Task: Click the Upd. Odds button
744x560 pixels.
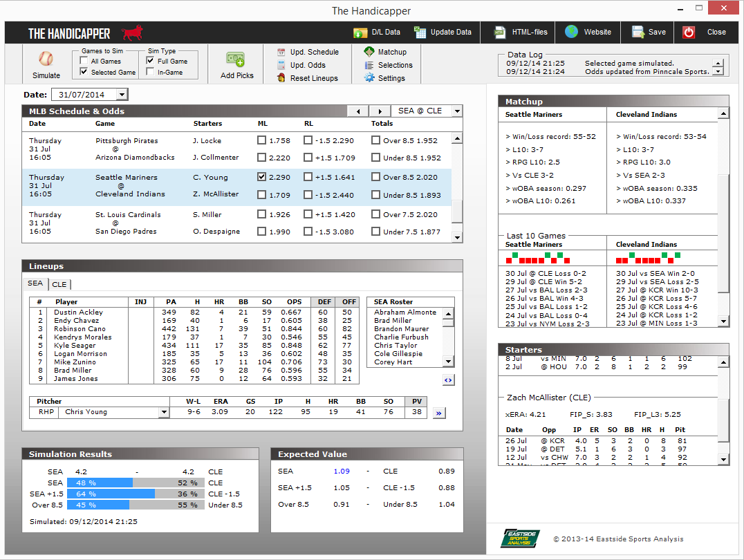Action: click(x=307, y=65)
